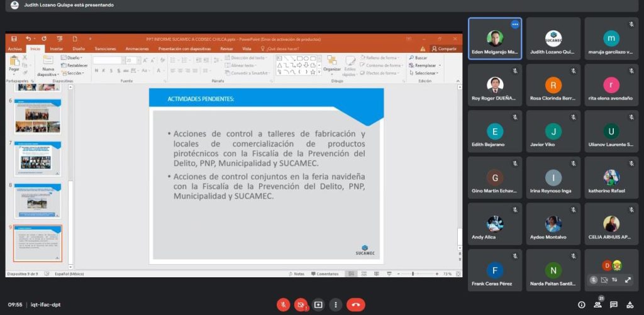Open the meeting details info icon
644x315 pixels.
[581, 305]
